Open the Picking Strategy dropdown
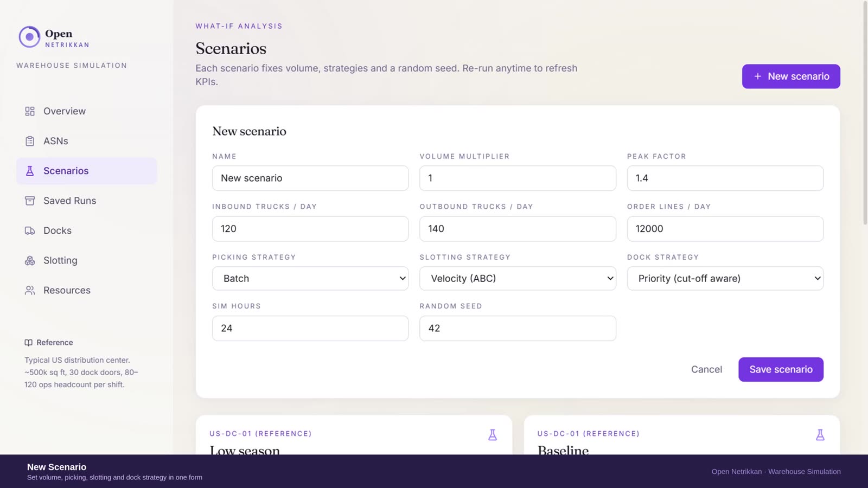The image size is (868, 488). (x=310, y=278)
